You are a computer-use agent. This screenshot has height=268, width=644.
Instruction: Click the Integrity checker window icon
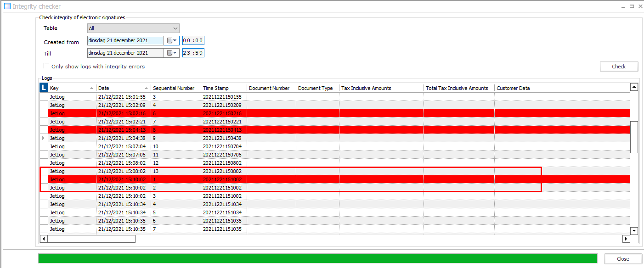(x=7, y=6)
